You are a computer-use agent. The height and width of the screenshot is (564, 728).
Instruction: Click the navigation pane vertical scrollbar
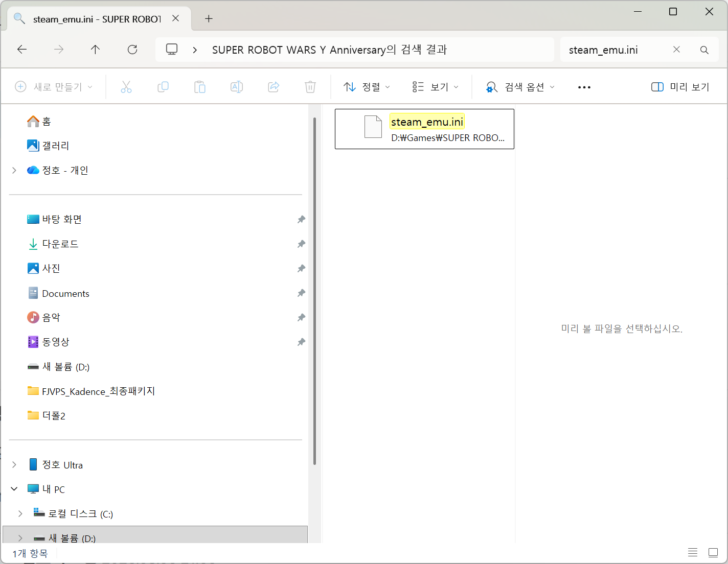314,291
